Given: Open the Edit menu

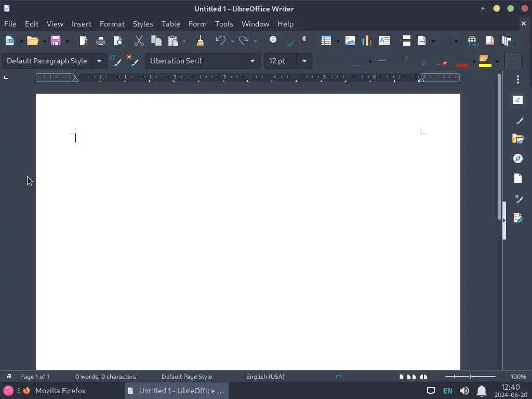Looking at the screenshot, I should pyautogui.click(x=32, y=24).
